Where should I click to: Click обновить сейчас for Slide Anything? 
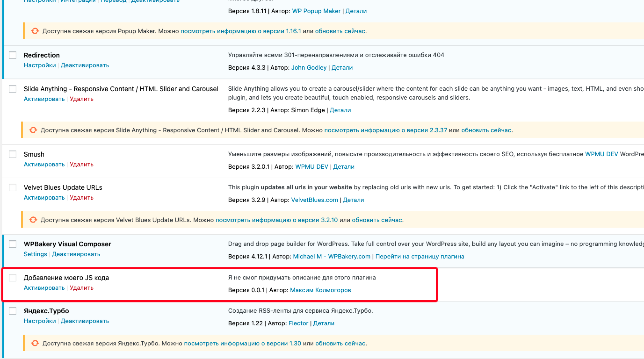click(486, 130)
